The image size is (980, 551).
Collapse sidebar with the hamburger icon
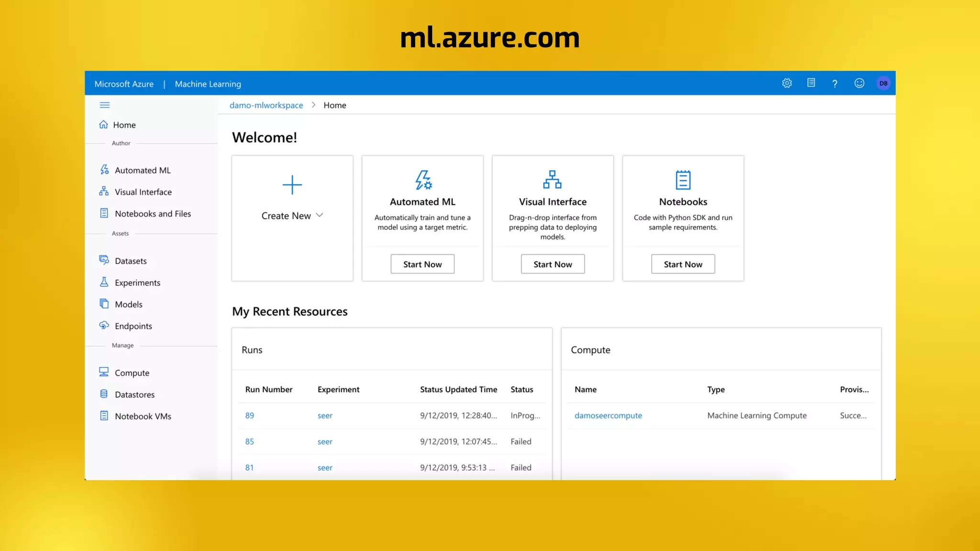coord(104,105)
